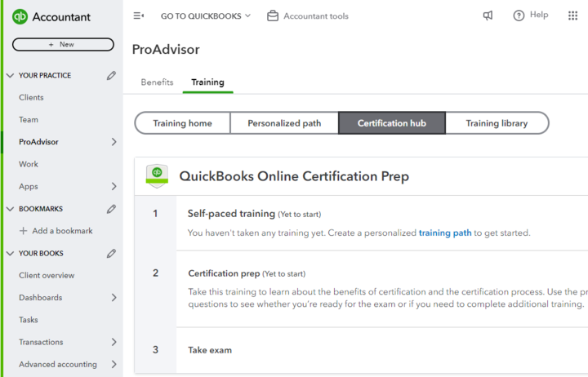Select the Personalized path tab
The image size is (588, 377).
(284, 123)
